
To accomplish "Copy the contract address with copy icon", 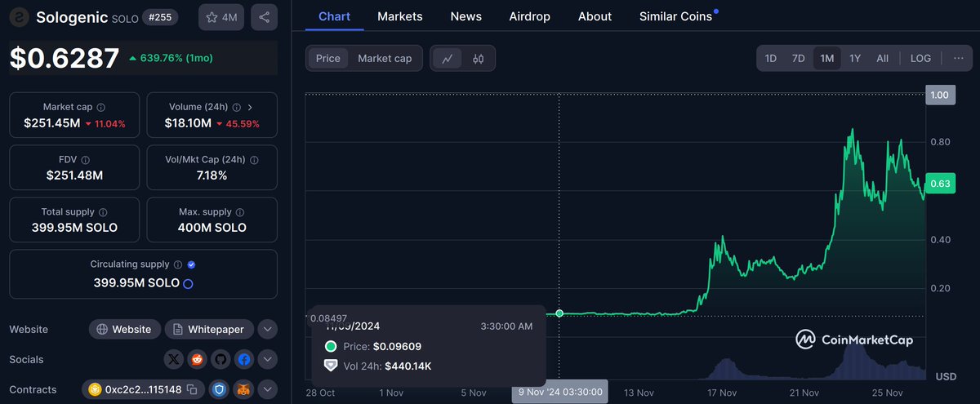I will tap(191, 389).
